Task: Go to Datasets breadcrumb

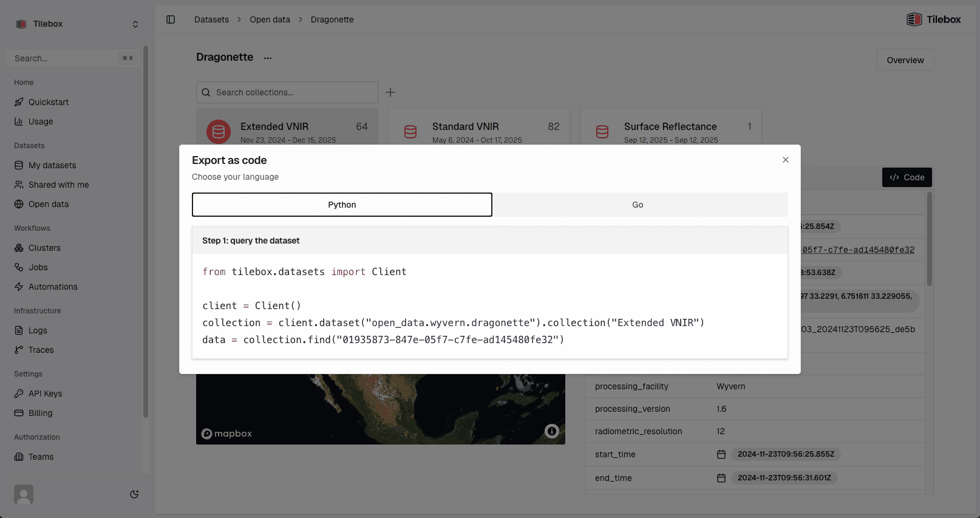Action: pos(211,19)
